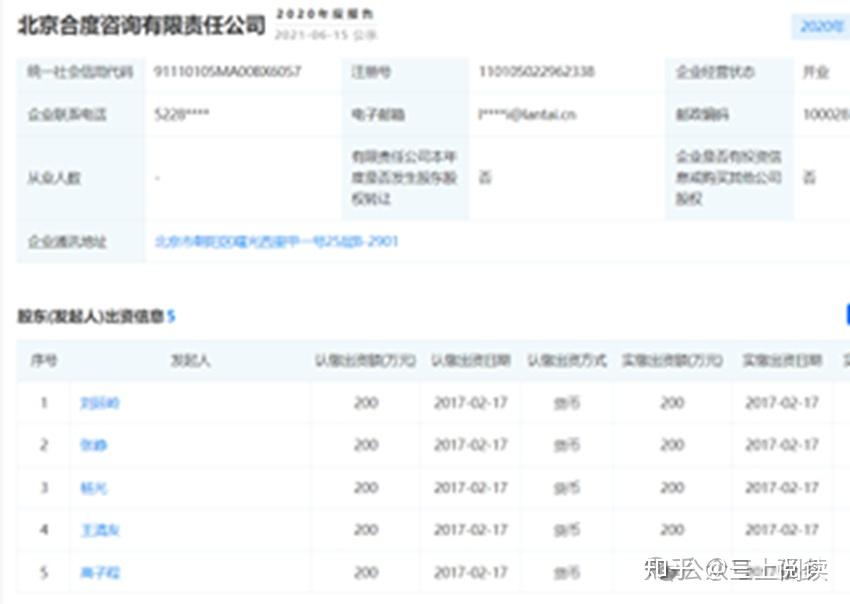Open the blue company address link ending in 2901
This screenshot has height=604, width=850.
(276, 241)
